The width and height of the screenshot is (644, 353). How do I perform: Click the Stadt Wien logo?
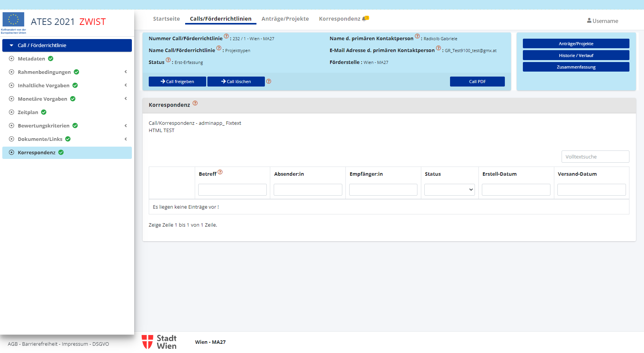[x=159, y=342]
